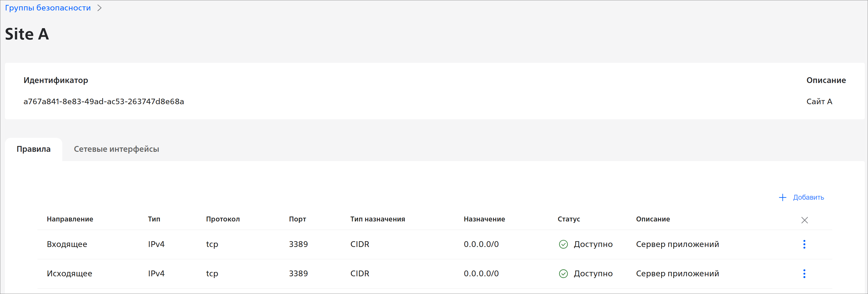Open the Сетевые интерфейсы tab
This screenshot has width=868, height=294.
click(116, 149)
